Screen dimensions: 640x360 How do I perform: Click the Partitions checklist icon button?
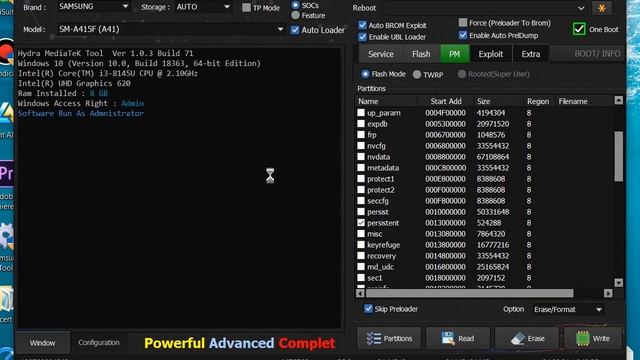[389, 338]
